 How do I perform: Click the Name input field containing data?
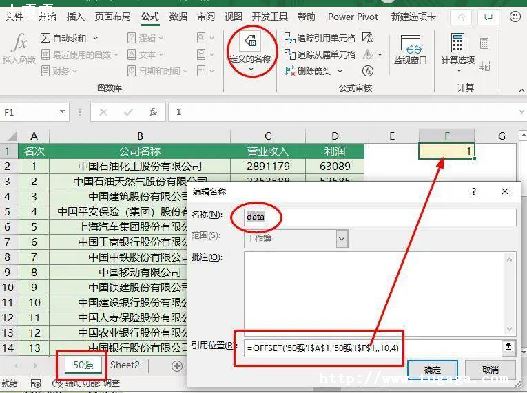(380, 217)
